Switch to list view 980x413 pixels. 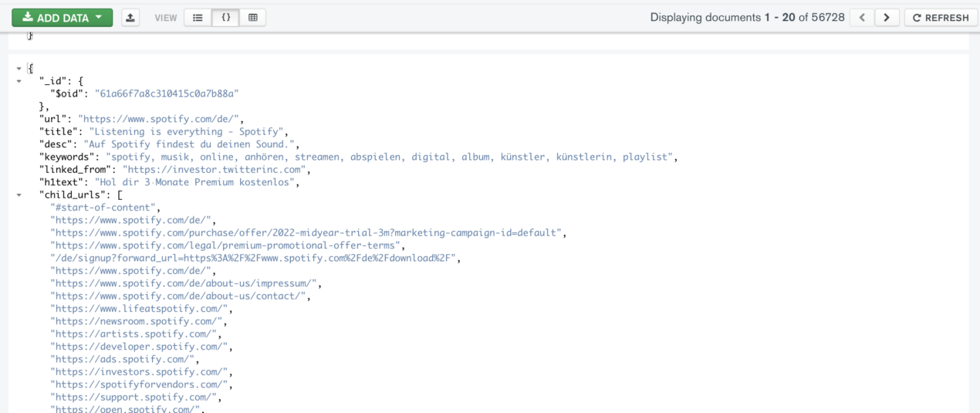[198, 17]
